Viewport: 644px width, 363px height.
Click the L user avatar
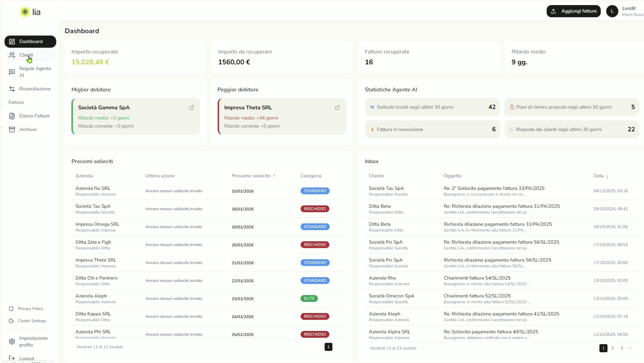coord(612,11)
